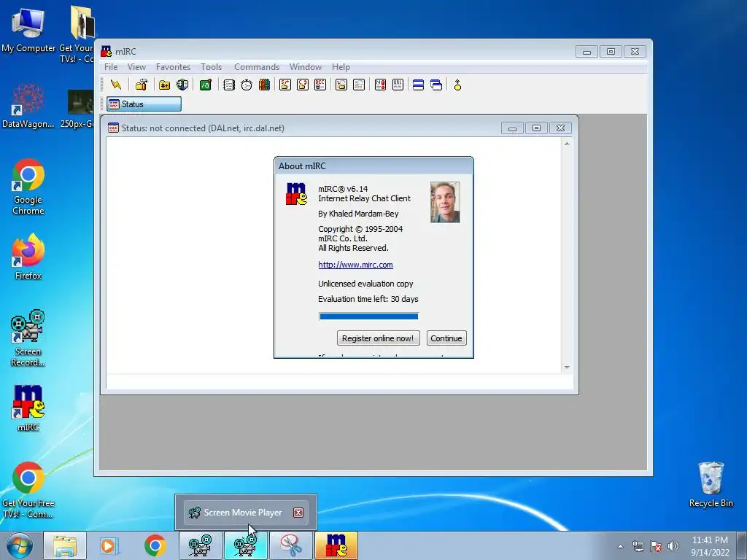Open the Window menu
This screenshot has height=560, width=747.
coord(306,66)
